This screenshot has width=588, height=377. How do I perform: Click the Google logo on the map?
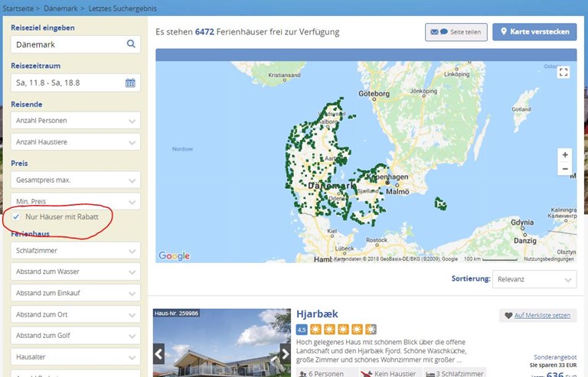pyautogui.click(x=174, y=256)
